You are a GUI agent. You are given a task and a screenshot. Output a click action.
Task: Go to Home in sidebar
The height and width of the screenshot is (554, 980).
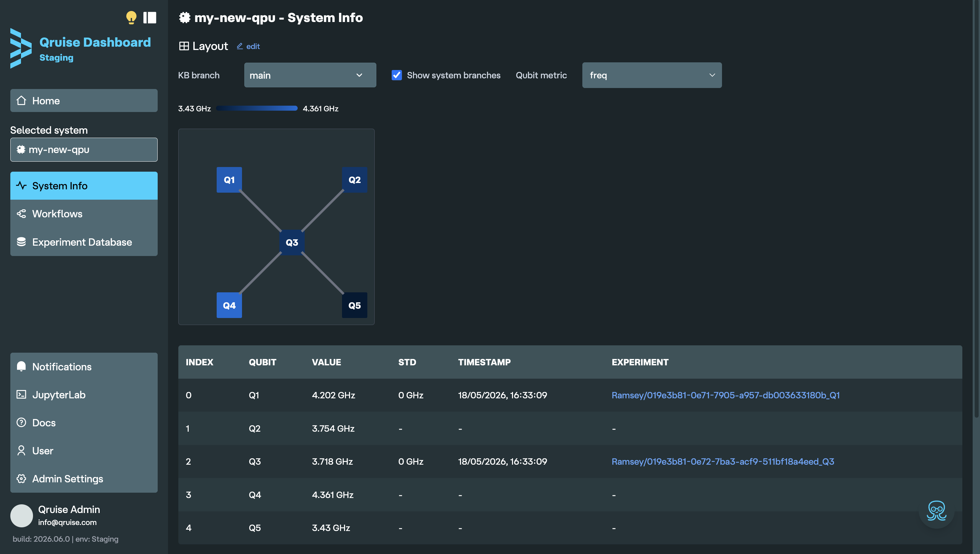[84, 100]
